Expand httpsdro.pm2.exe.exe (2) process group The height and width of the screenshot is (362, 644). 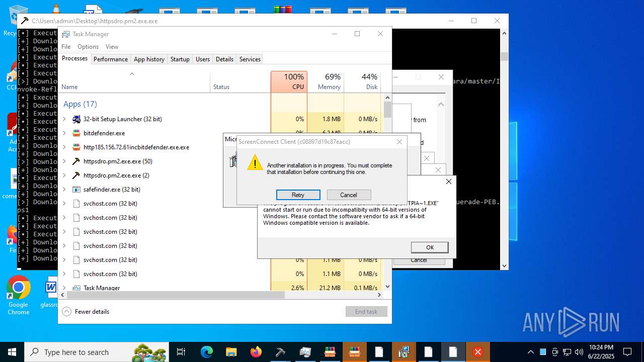(64, 175)
